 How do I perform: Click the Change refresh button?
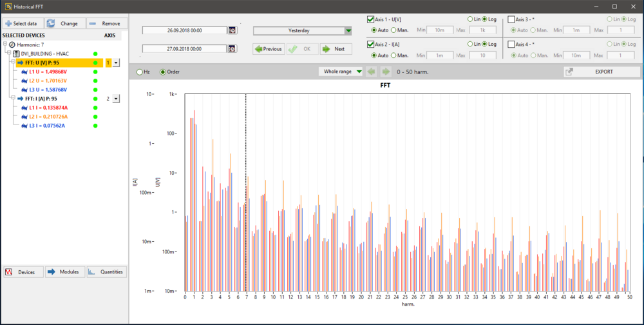pyautogui.click(x=65, y=23)
